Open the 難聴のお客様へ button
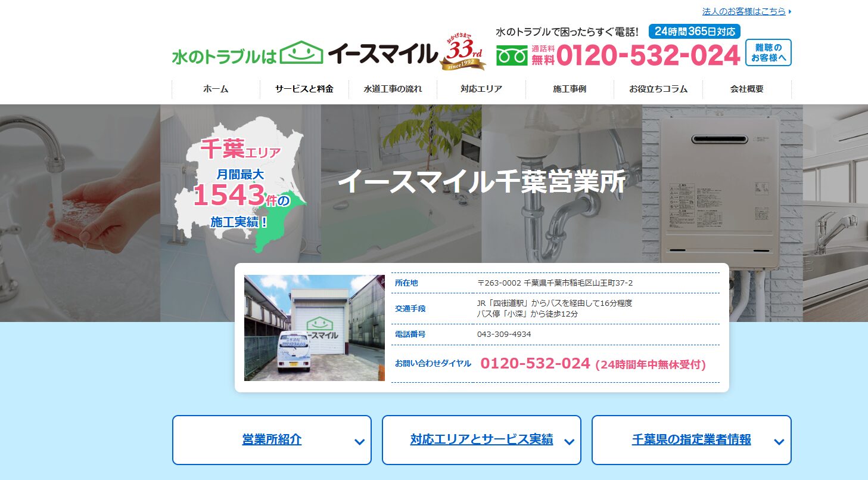 click(768, 52)
